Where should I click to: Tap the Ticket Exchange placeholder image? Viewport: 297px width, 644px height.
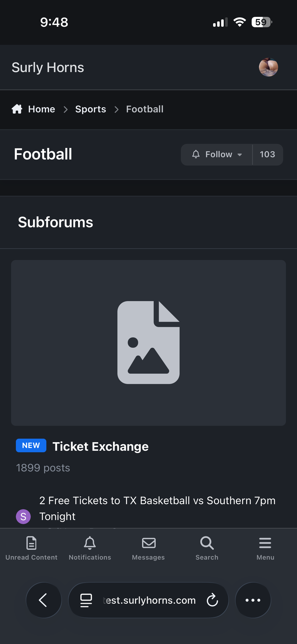148,343
